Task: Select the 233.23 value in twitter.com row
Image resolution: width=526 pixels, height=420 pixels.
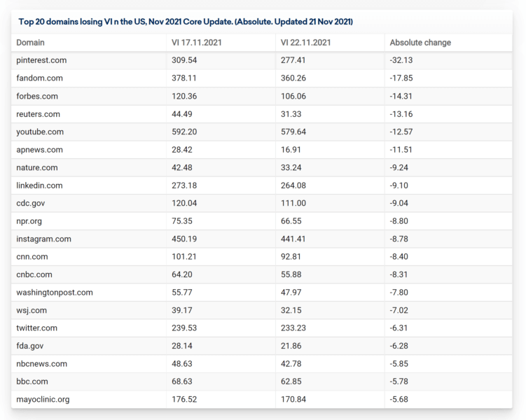Action: coord(294,328)
